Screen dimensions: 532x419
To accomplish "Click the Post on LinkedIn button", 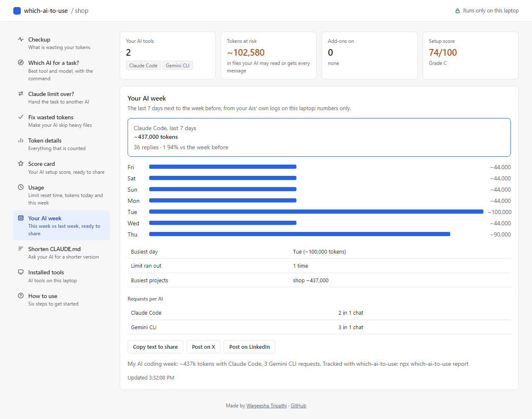I will 249,347.
